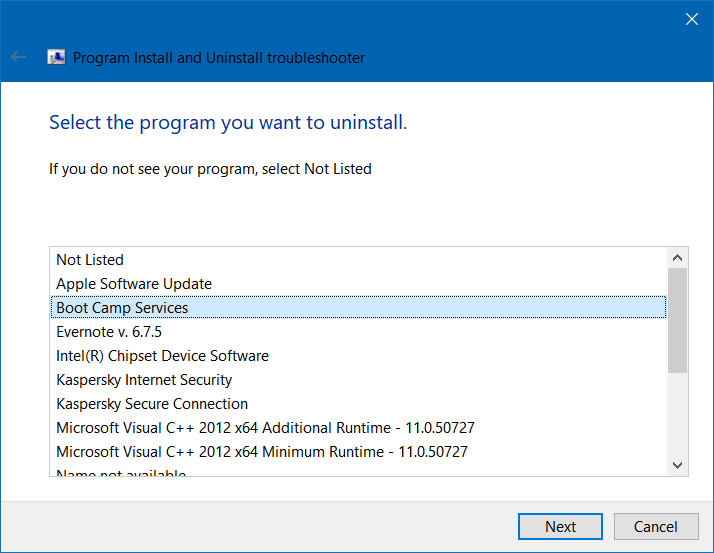Viewport: 714px width, 553px height.
Task: Click the program list's scroll down arrow
Action: point(677,465)
